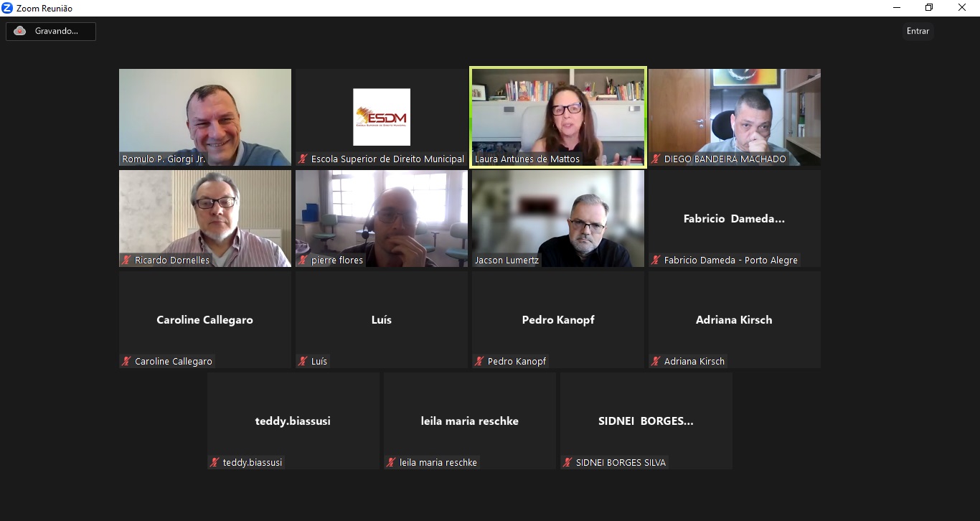Click muted mic icon beside Ricardo Dornelles

point(126,260)
